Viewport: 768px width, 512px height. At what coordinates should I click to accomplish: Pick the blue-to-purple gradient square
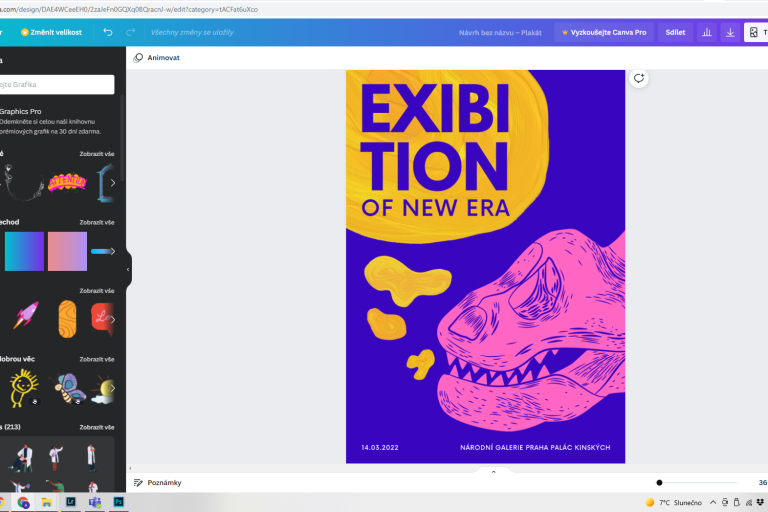tap(24, 251)
